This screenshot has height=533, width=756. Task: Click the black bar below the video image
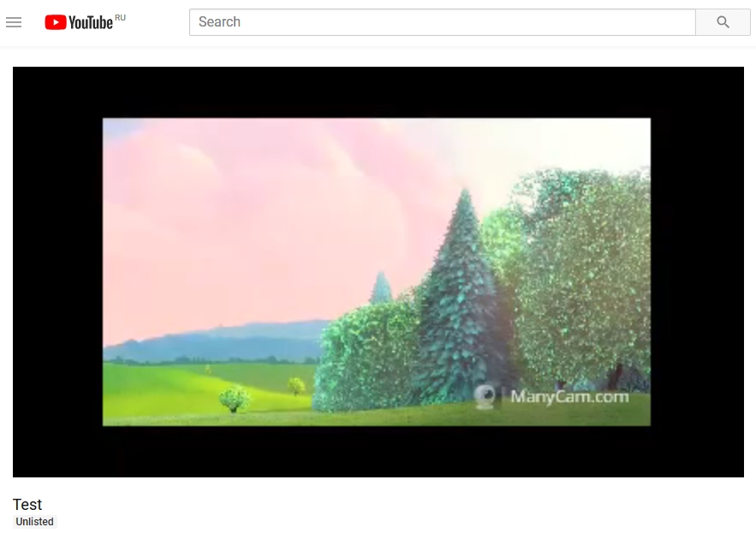click(x=377, y=452)
